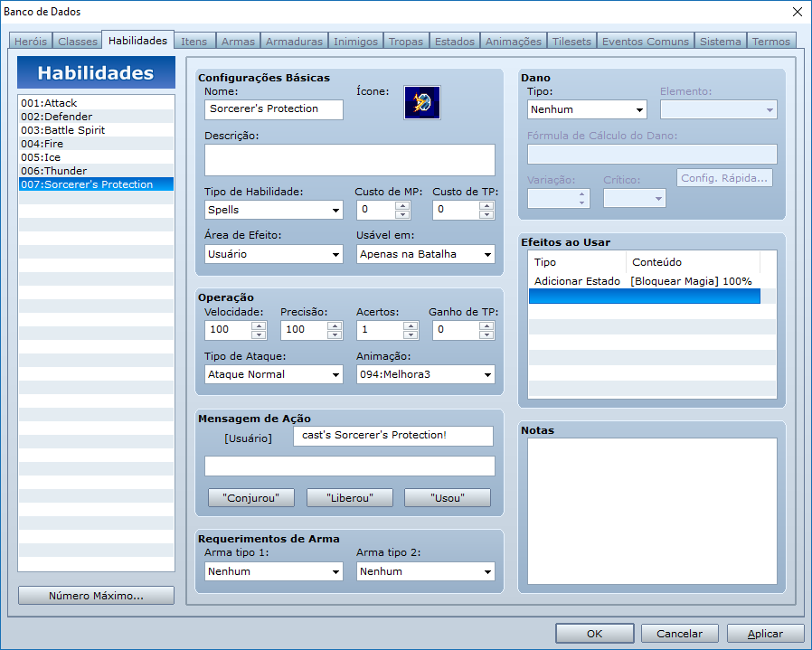Open the Armas tab
Image resolution: width=812 pixels, height=650 pixels.
(238, 42)
